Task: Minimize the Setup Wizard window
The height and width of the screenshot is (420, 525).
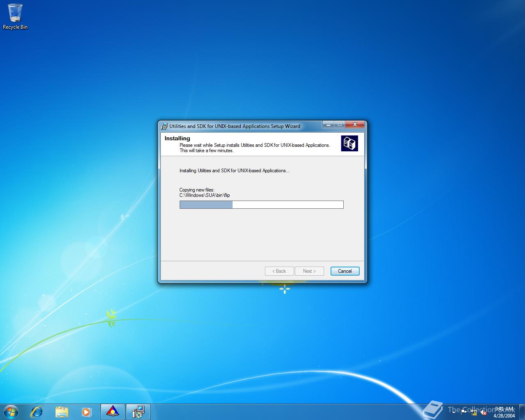Action: (x=328, y=124)
